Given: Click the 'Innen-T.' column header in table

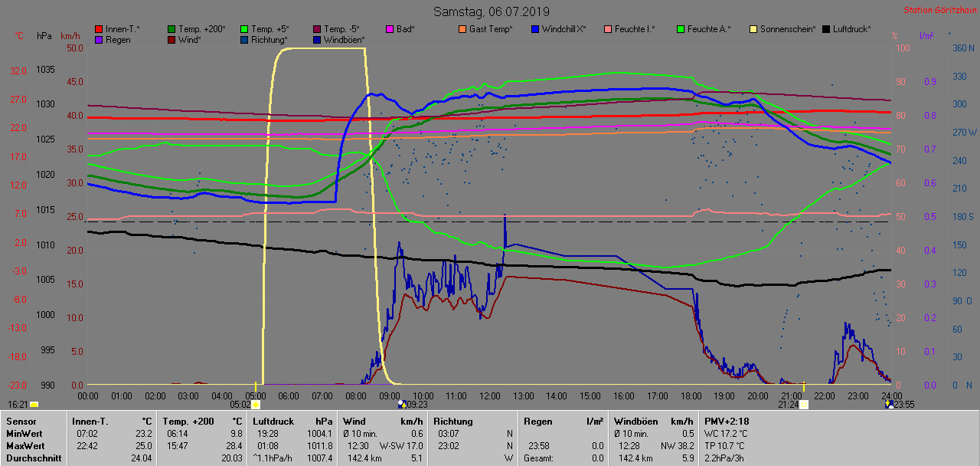Looking at the screenshot, I should coord(90,421).
